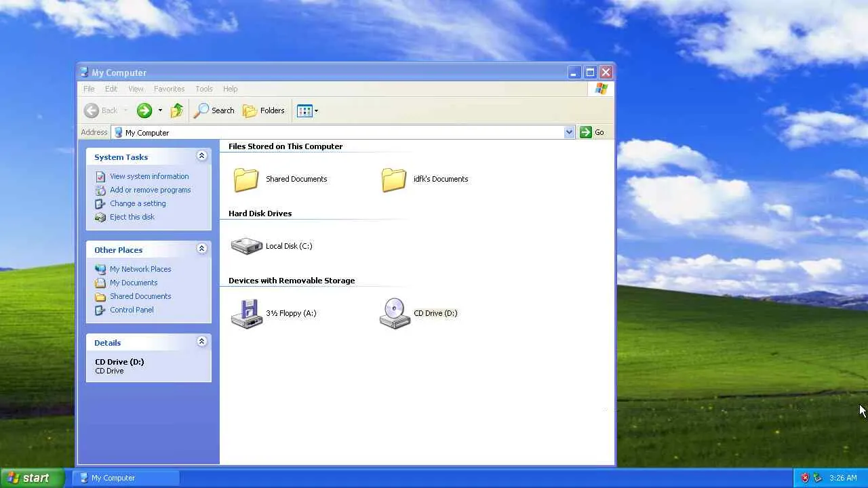Collapse the System Tasks panel

201,156
